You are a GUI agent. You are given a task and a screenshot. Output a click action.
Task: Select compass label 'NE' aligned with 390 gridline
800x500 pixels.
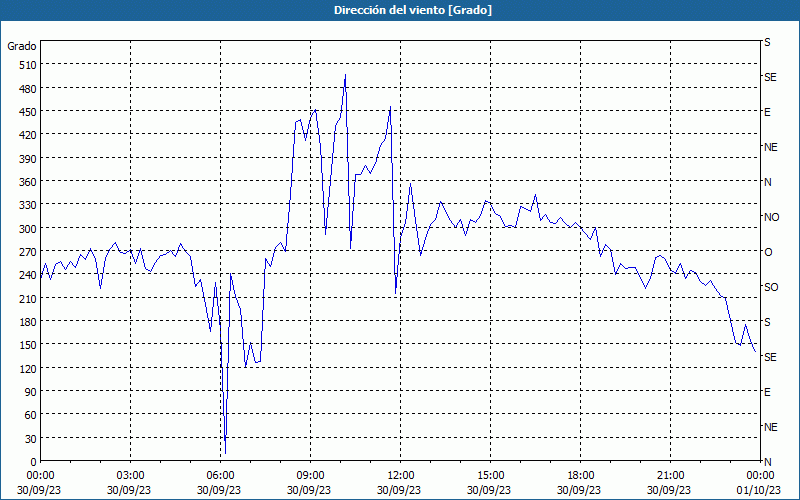pyautogui.click(x=770, y=147)
